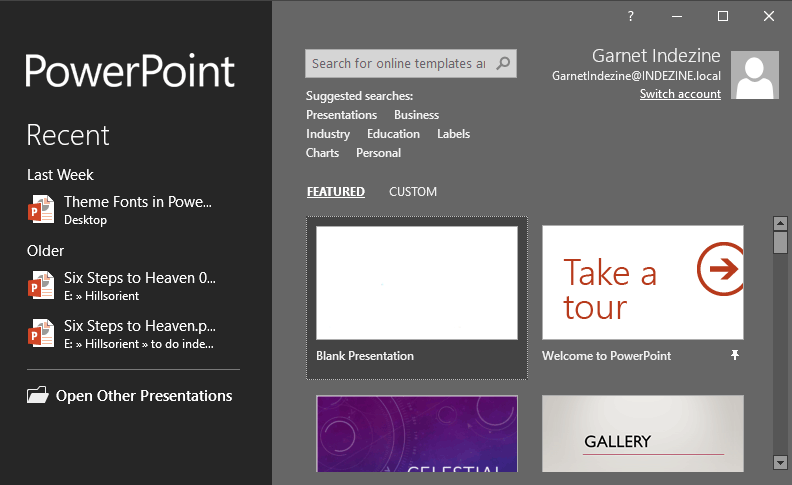This screenshot has height=485, width=792.
Task: Select the Gallery template thumbnail
Action: [642, 433]
